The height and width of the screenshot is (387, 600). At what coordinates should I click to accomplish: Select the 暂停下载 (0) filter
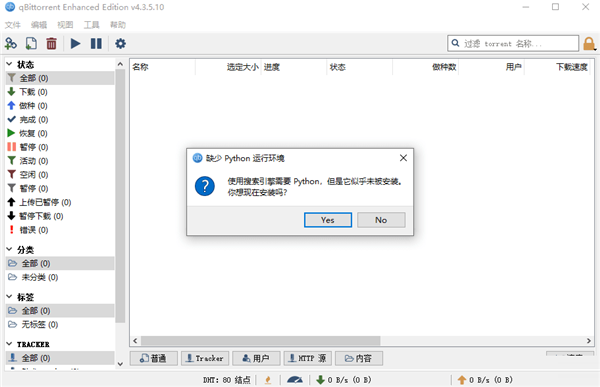[60, 216]
